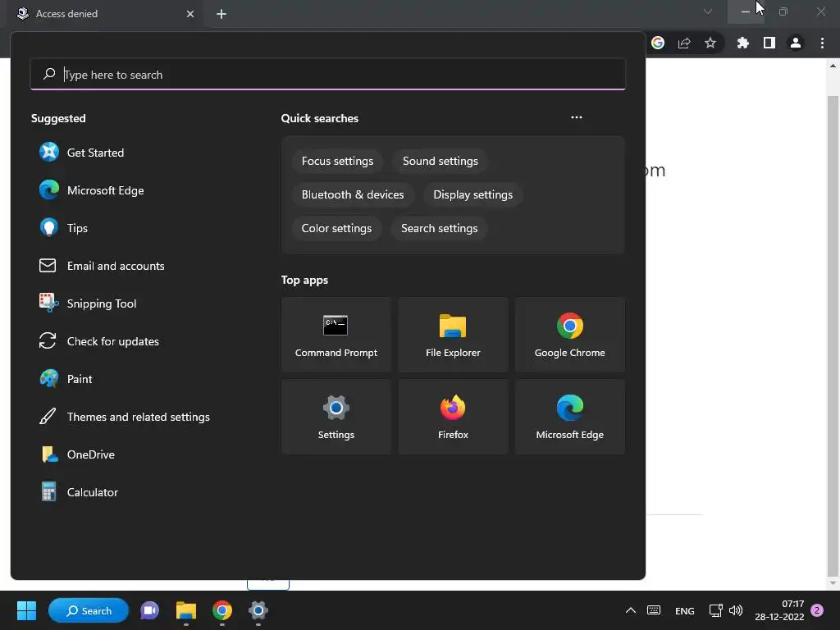
Task: Open Chrome three-dot menu
Action: click(822, 43)
